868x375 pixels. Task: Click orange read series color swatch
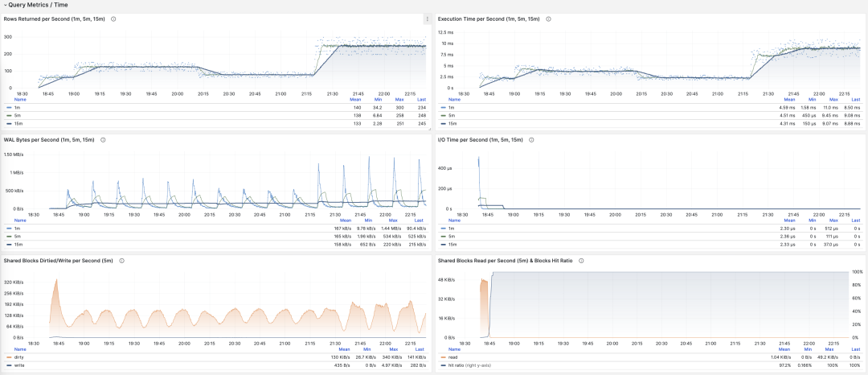[441, 357]
